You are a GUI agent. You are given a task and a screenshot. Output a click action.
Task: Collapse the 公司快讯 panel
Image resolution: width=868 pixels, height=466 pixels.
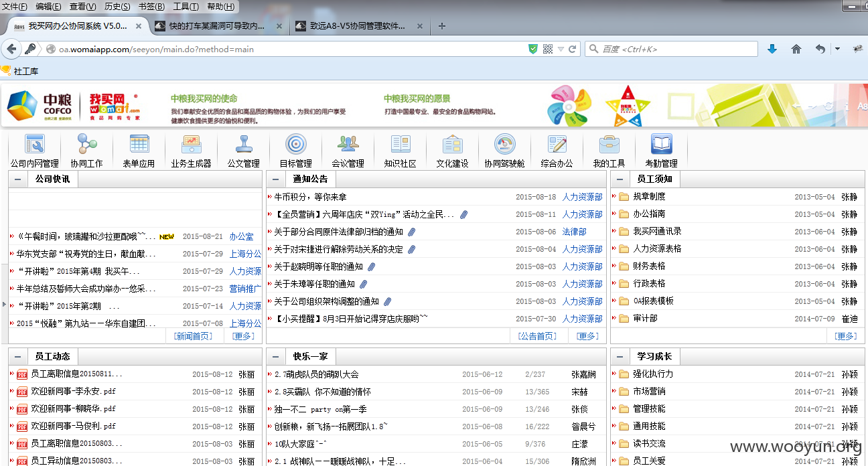coord(17,179)
